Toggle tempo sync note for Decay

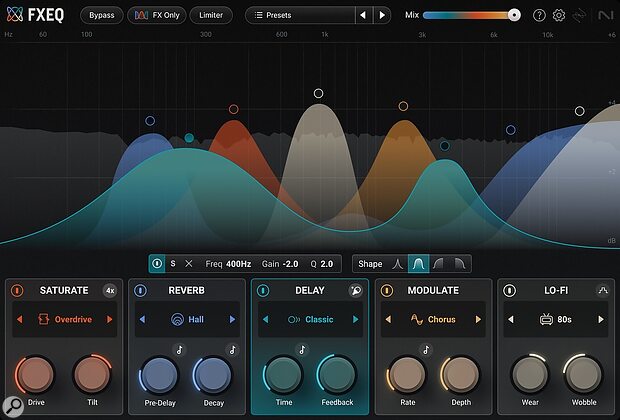(x=232, y=350)
